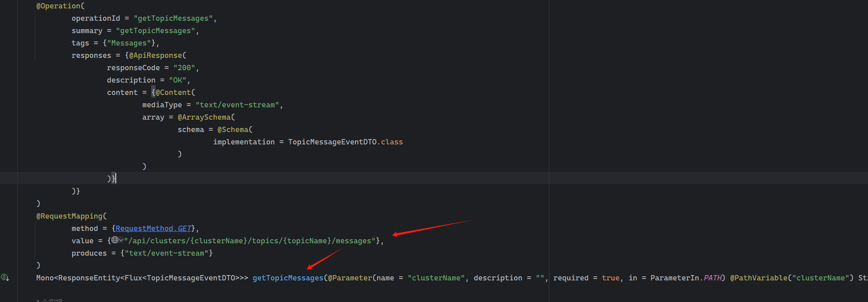Click the summary attribute name
The height and width of the screenshot is (302, 868).
(x=87, y=30)
